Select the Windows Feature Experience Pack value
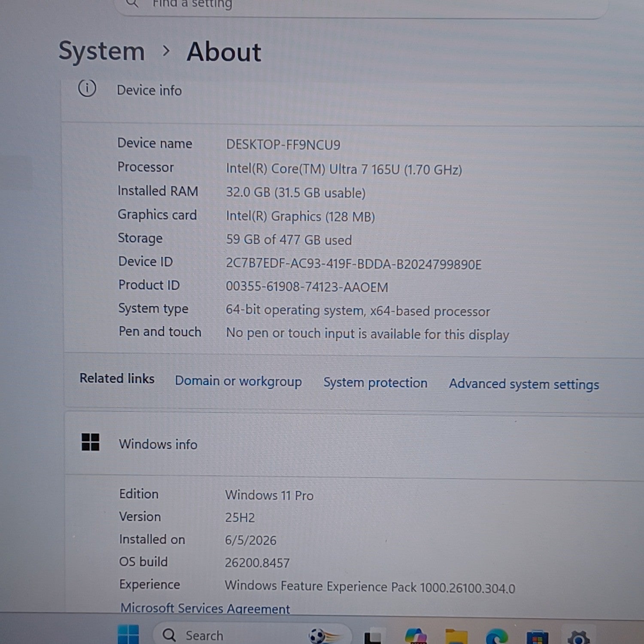 (x=370, y=587)
